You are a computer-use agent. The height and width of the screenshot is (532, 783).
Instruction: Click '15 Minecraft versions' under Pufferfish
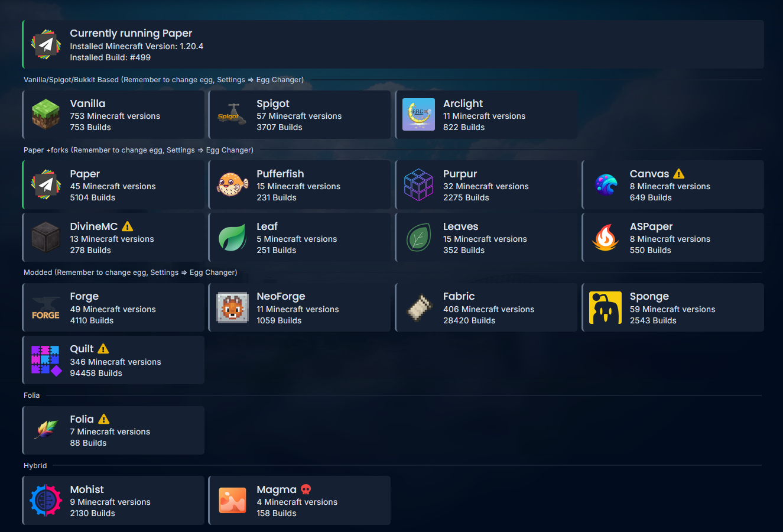[x=298, y=186]
